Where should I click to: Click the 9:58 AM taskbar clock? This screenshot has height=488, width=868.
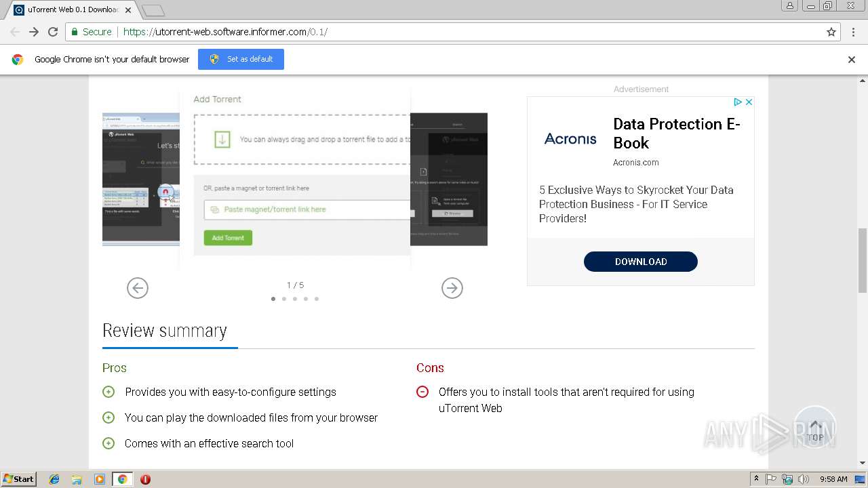coord(833,479)
